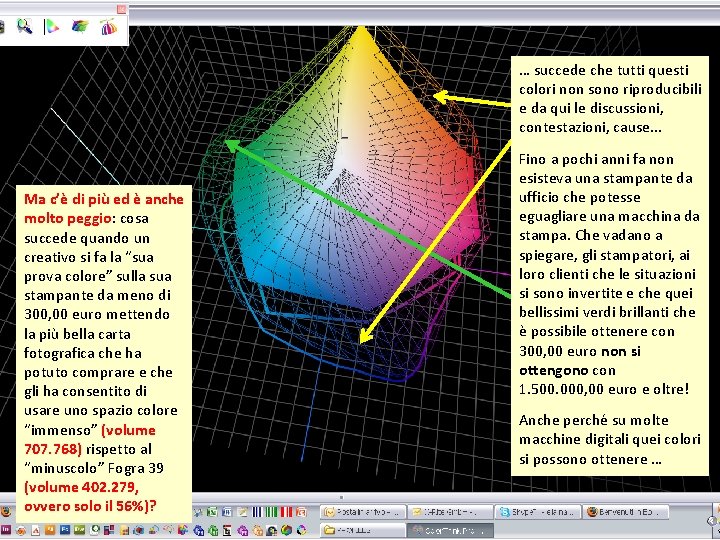Activate ColorThink Pro taskbar button
Image resolution: width=720 pixels, height=540 pixels.
[450, 530]
